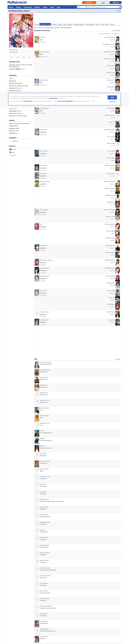Viewport: 129px width, 644px height.
Task: Open the Terms of Use Agreement link
Action: coord(65,101)
